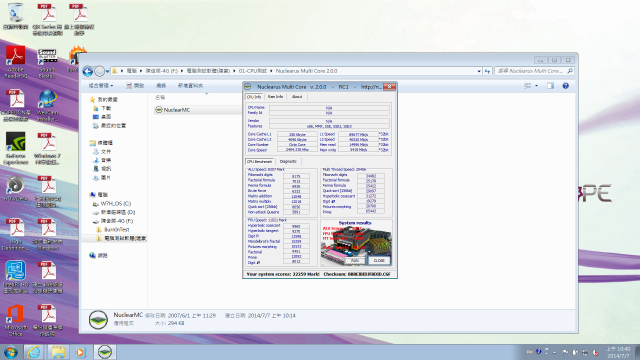This screenshot has height=360, width=640.
Task: Open Windows Media Player taskbar icon
Action: [x=80, y=352]
